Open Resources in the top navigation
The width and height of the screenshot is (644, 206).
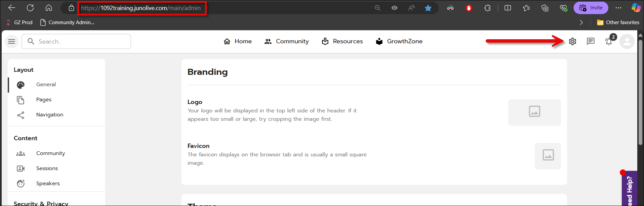(342, 41)
